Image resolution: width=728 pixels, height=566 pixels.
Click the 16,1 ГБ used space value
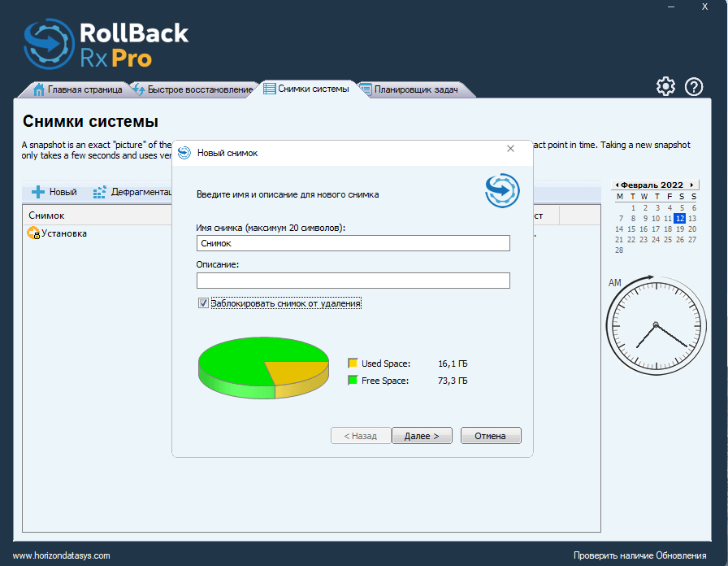(x=453, y=364)
